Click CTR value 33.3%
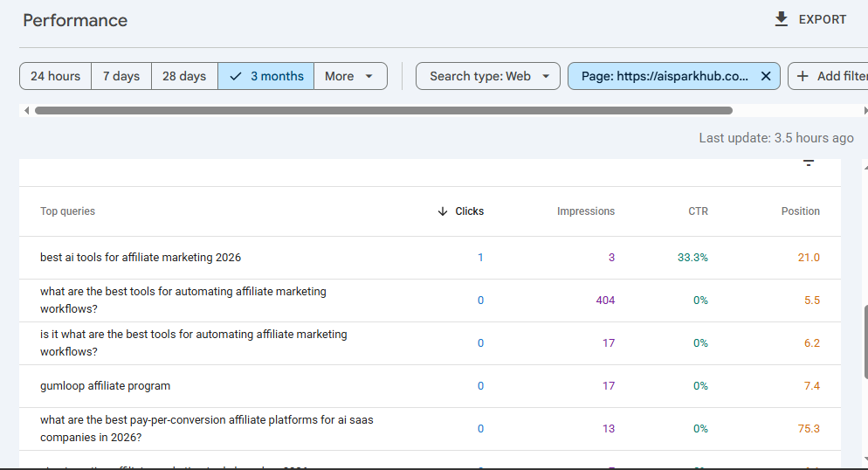This screenshot has width=868, height=470. coord(692,258)
